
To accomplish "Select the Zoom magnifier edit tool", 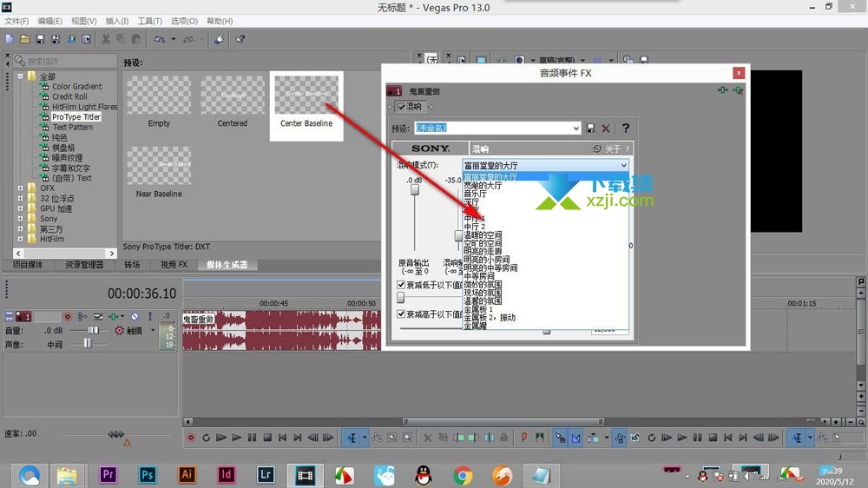I will 407,438.
